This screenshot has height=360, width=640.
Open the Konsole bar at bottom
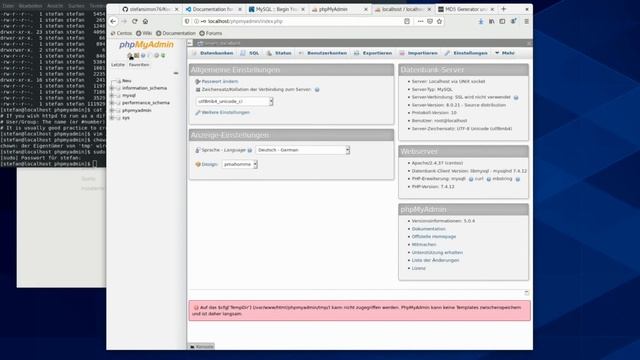201,347
